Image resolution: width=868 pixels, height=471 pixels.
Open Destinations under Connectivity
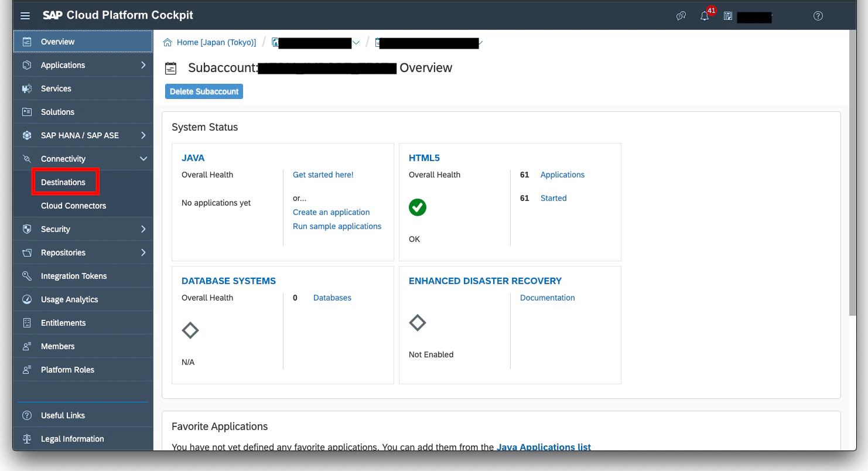pyautogui.click(x=63, y=182)
